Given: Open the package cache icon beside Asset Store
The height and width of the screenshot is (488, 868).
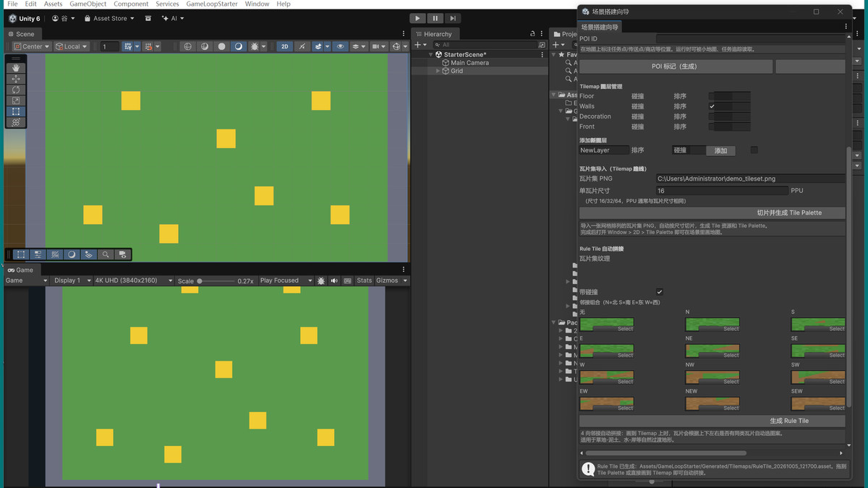Looking at the screenshot, I should (x=148, y=18).
